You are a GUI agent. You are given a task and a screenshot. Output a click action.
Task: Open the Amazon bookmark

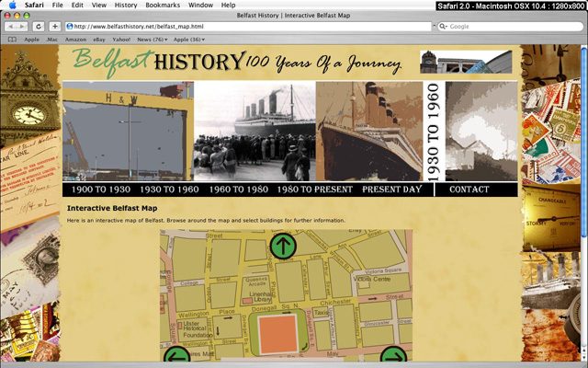coord(75,40)
